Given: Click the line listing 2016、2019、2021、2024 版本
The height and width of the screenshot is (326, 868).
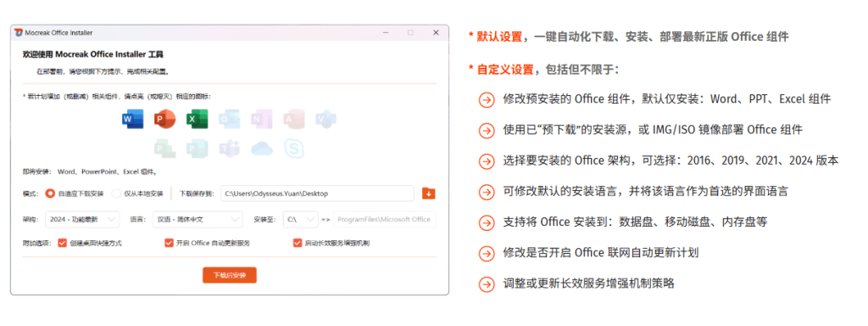Looking at the screenshot, I should point(671,160).
